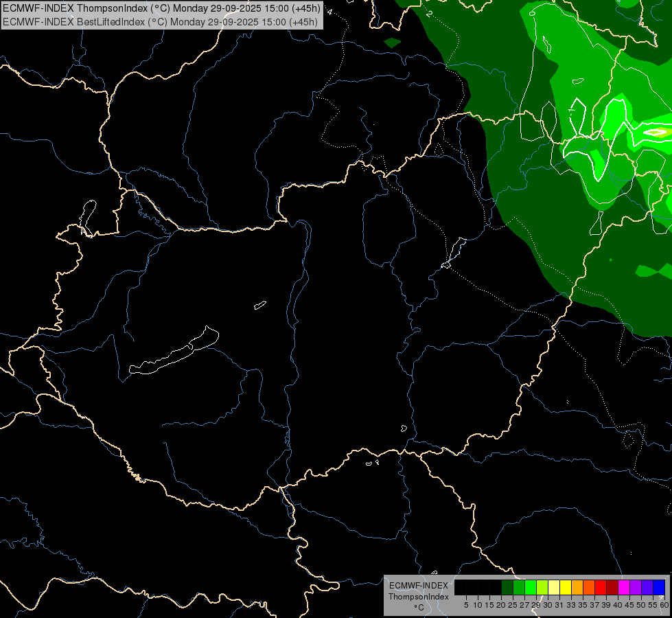Screen dimensions: 672x618
Task: Click the -1 contour label on map
Action: tap(572, 111)
